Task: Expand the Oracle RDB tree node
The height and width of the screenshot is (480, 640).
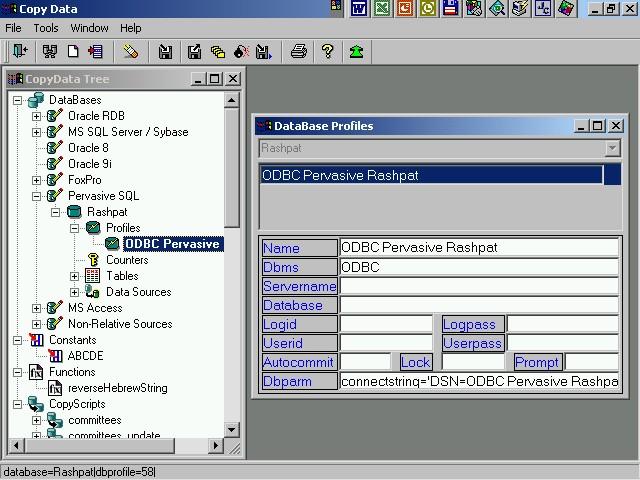Action: coord(36,116)
